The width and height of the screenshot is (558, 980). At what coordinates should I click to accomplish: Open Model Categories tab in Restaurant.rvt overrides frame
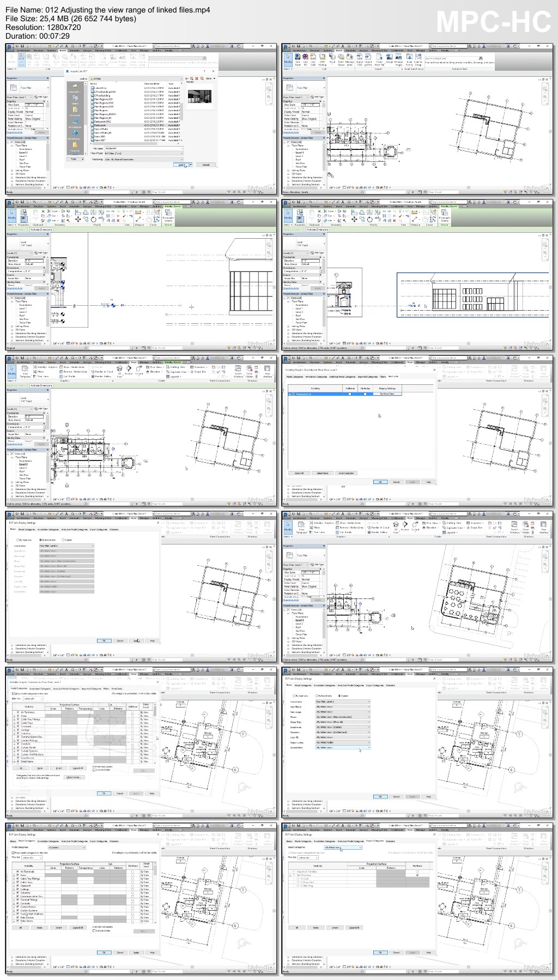tap(295, 376)
